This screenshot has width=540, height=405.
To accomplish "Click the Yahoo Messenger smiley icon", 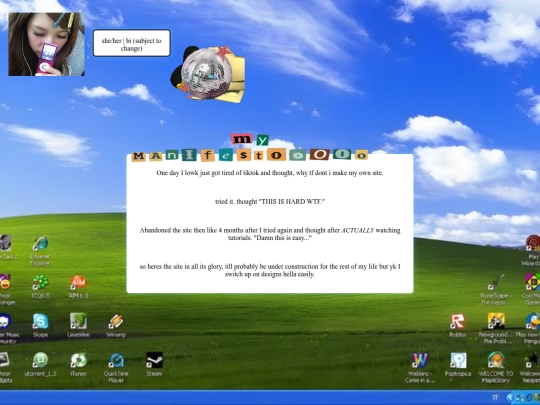I will pyautogui.click(x=5, y=282).
